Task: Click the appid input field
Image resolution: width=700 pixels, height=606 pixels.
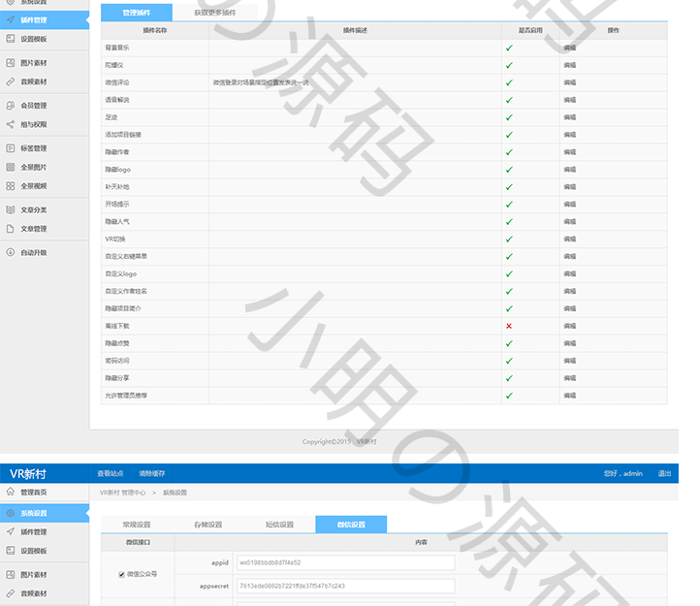Action: (346, 562)
